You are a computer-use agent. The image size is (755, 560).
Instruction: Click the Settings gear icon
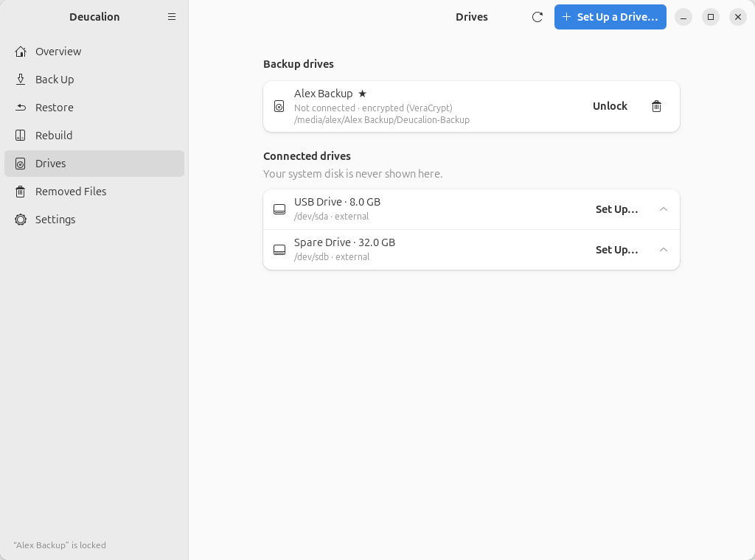(x=20, y=220)
